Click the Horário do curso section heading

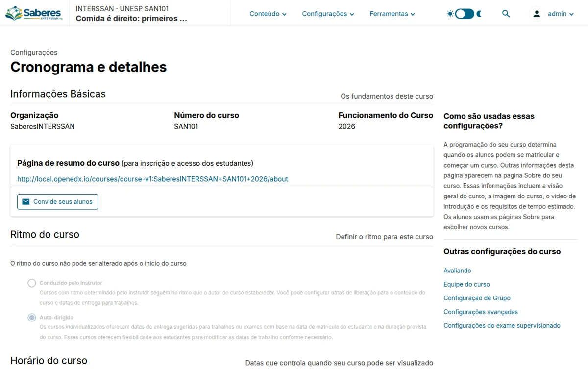[x=49, y=361]
